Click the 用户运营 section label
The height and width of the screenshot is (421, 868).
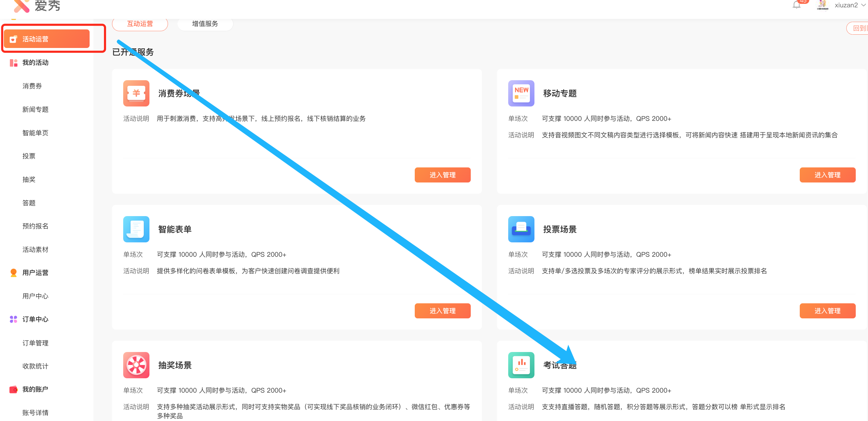(35, 272)
